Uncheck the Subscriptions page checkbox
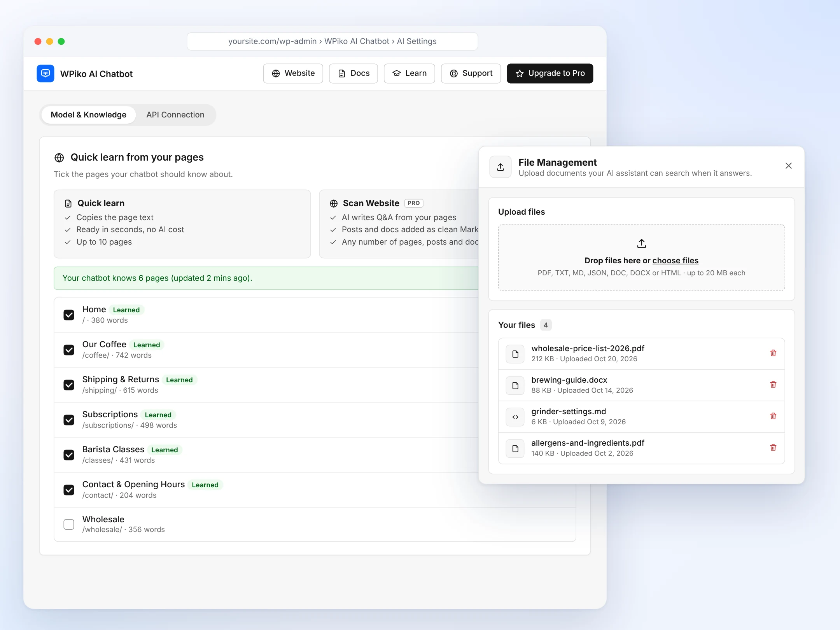The width and height of the screenshot is (840, 630). click(x=69, y=420)
